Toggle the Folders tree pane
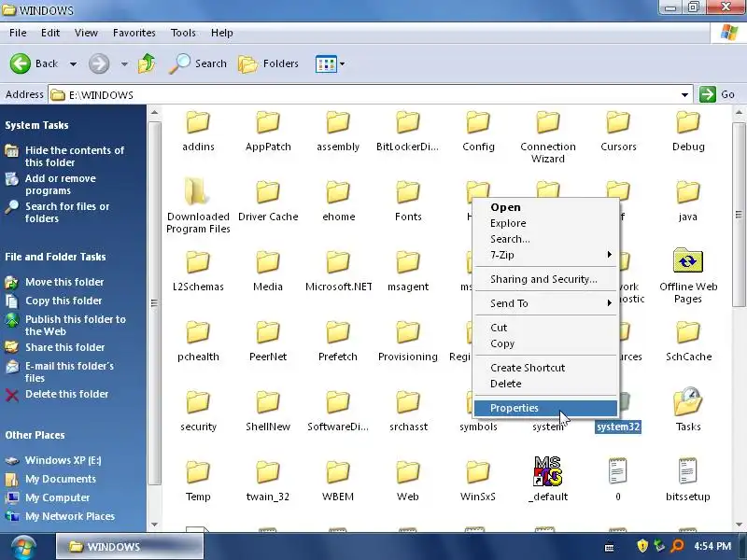The image size is (747, 560). pos(268,63)
